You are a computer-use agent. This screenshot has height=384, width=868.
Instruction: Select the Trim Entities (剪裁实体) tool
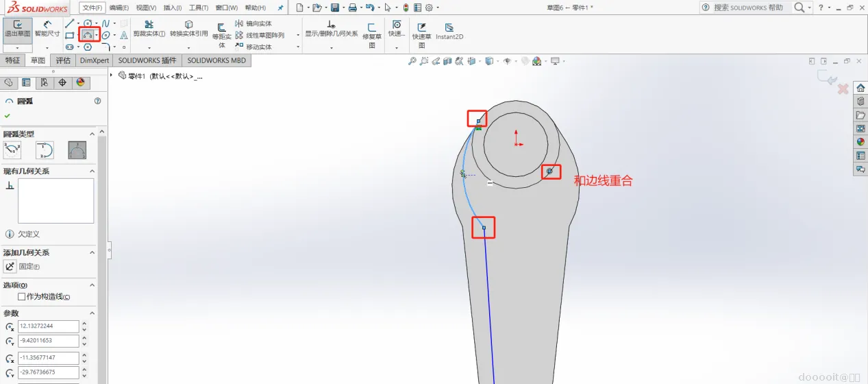(x=149, y=29)
